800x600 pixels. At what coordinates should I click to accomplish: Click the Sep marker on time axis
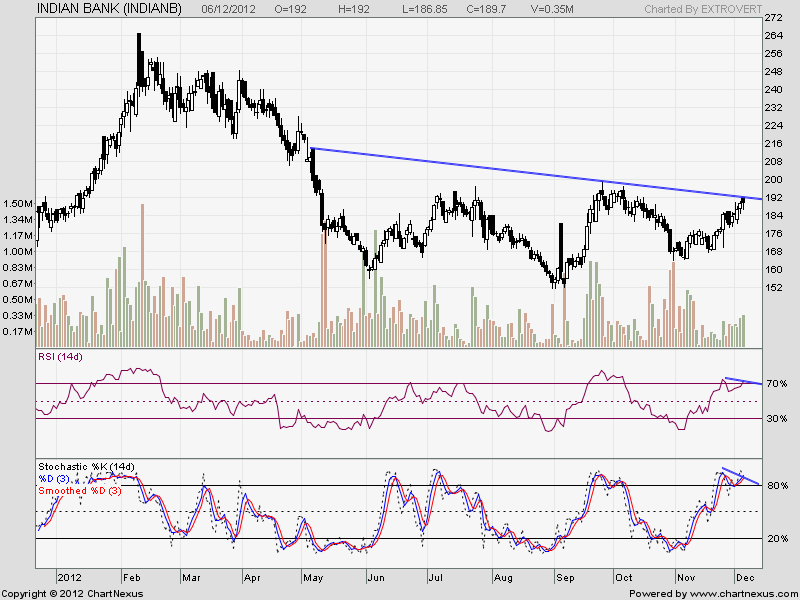click(x=565, y=578)
